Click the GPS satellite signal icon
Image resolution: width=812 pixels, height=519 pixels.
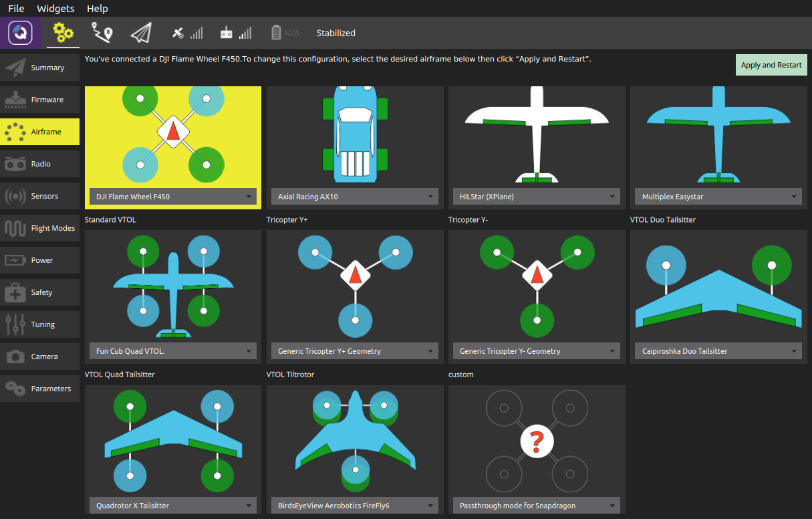click(x=187, y=33)
